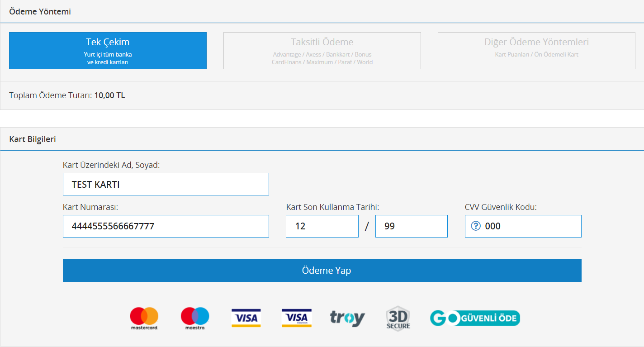644x347 pixels.
Task: Select the expiry year field
Action: point(412,226)
